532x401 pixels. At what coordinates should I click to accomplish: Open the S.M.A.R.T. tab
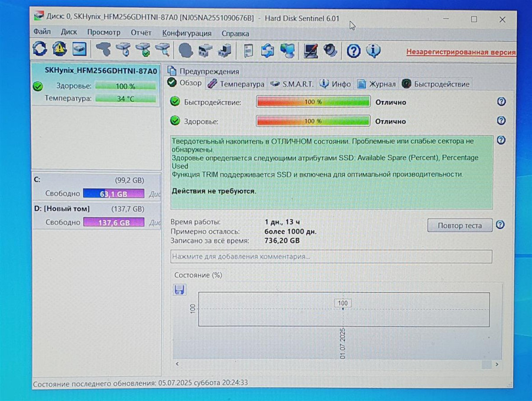292,84
